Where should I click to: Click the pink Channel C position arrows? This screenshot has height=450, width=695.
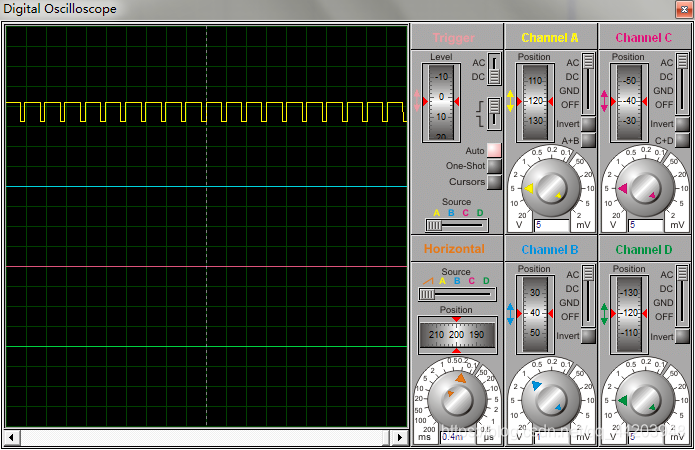604,101
